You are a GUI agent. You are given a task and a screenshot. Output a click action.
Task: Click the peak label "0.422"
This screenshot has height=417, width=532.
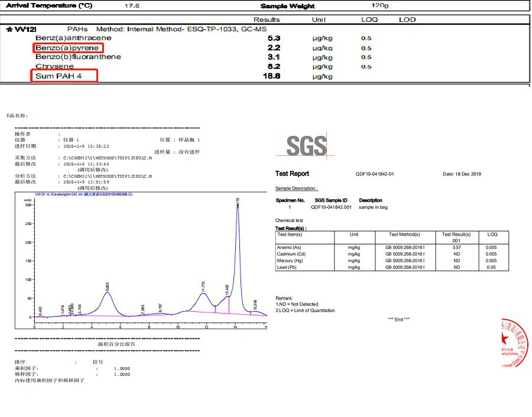tap(40, 311)
